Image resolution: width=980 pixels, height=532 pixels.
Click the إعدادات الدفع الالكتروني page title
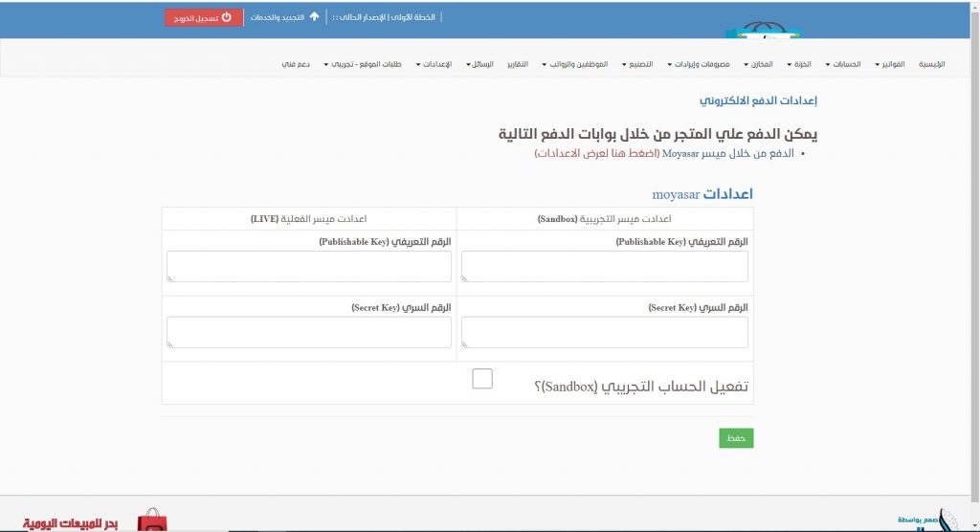758,100
